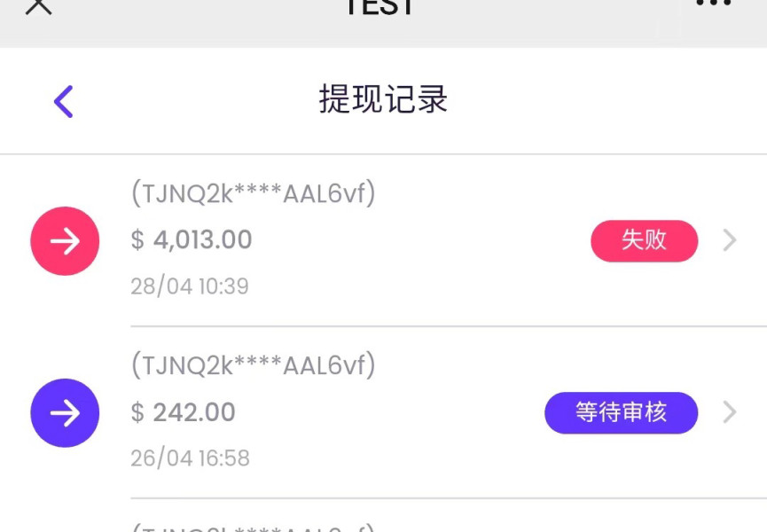Click the 28/04 10:39 timestamp
767x532 pixels.
(x=190, y=286)
